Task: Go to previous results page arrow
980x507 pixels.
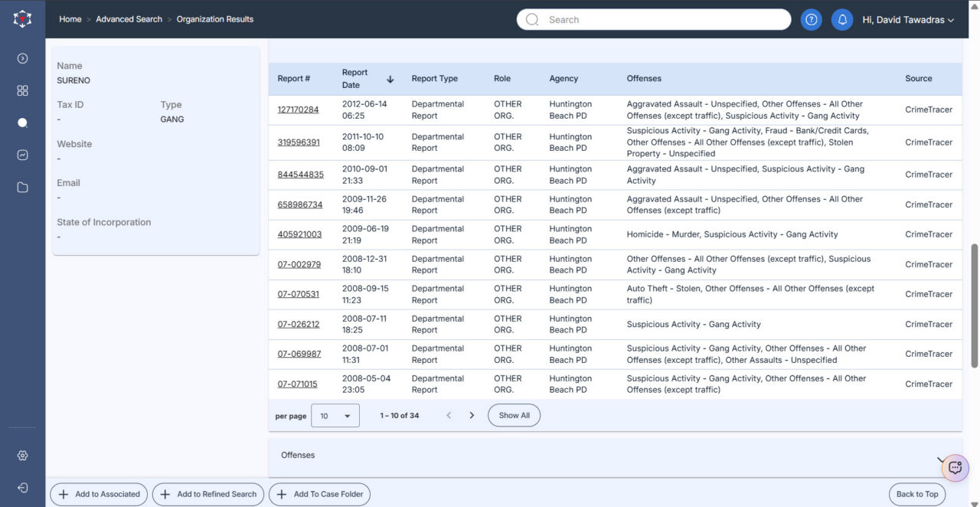Action: [449, 416]
